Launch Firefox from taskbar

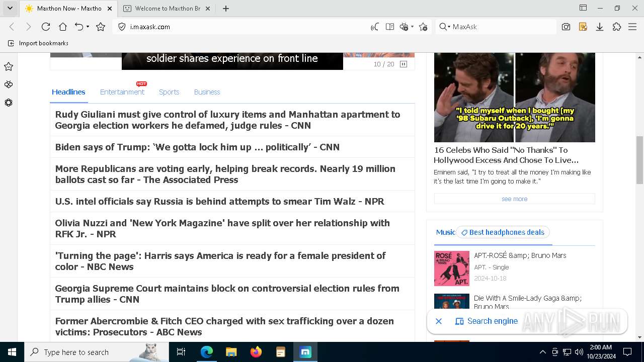point(256,352)
